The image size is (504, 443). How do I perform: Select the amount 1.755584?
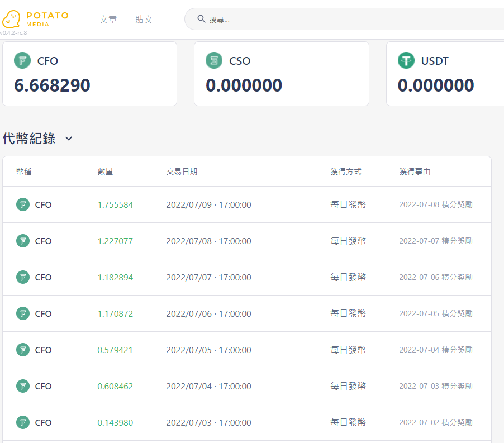click(x=116, y=205)
